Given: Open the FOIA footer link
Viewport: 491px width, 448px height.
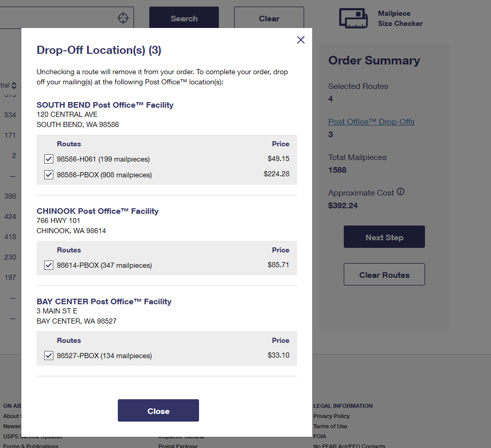Looking at the screenshot, I should tap(320, 436).
